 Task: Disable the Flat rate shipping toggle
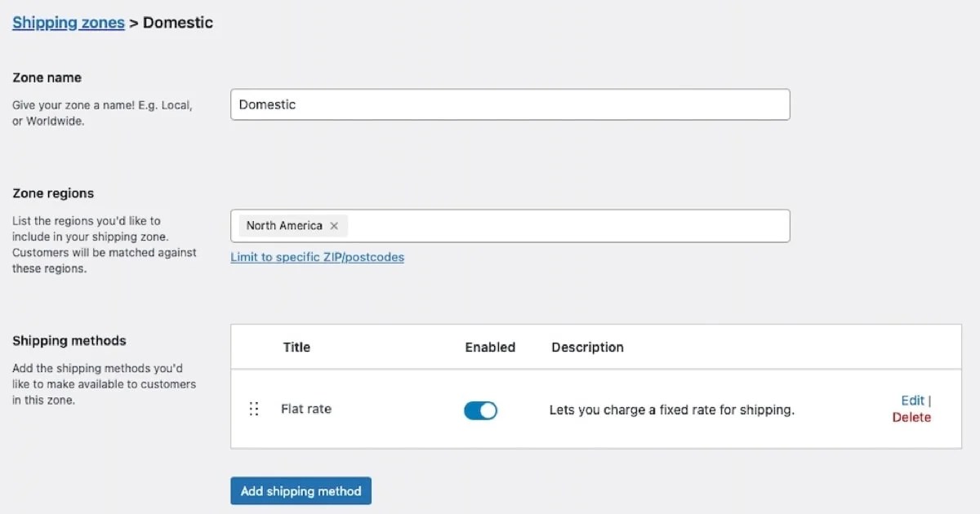tap(480, 410)
